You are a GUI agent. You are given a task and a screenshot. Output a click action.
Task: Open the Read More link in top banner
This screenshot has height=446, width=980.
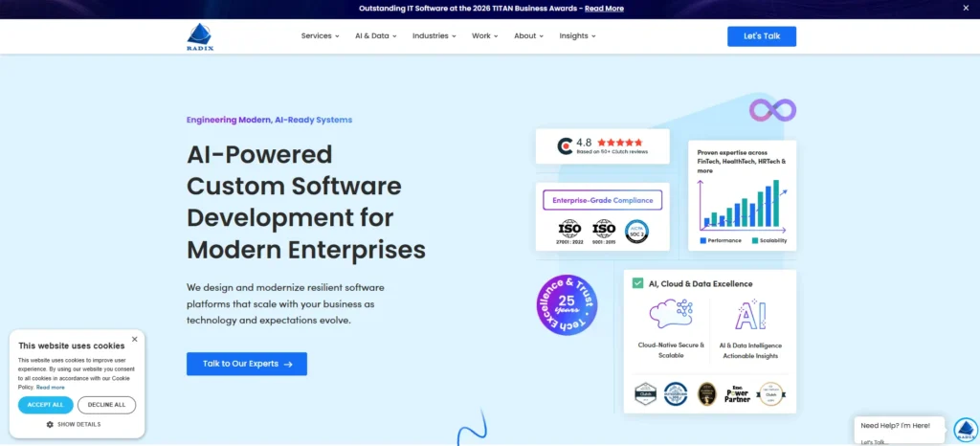tap(604, 8)
